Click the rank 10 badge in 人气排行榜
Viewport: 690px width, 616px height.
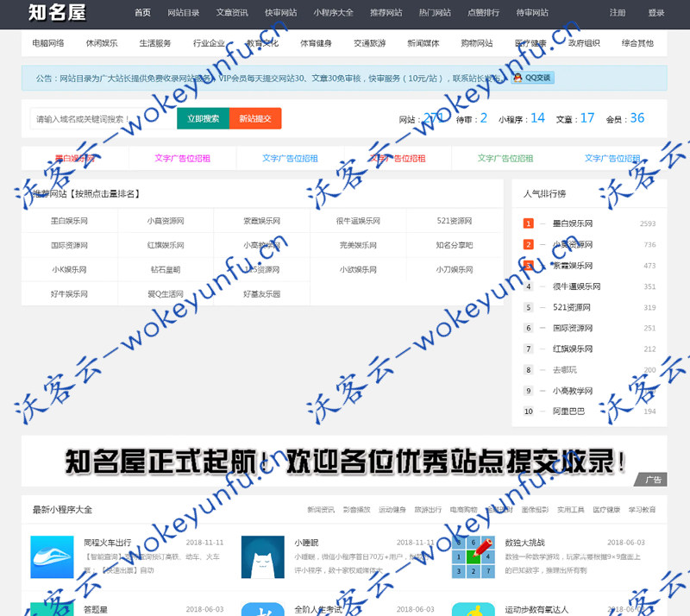(529, 412)
